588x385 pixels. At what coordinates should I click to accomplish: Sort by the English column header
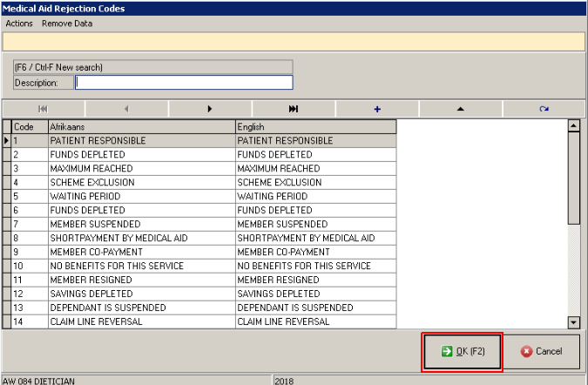click(315, 127)
